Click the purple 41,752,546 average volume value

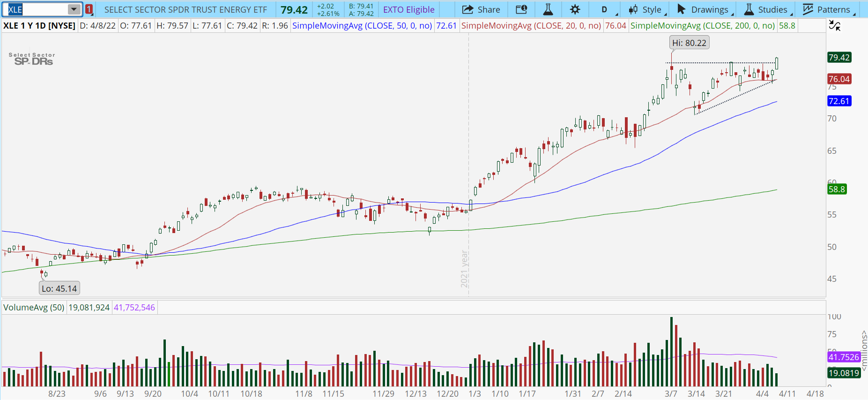(x=134, y=308)
